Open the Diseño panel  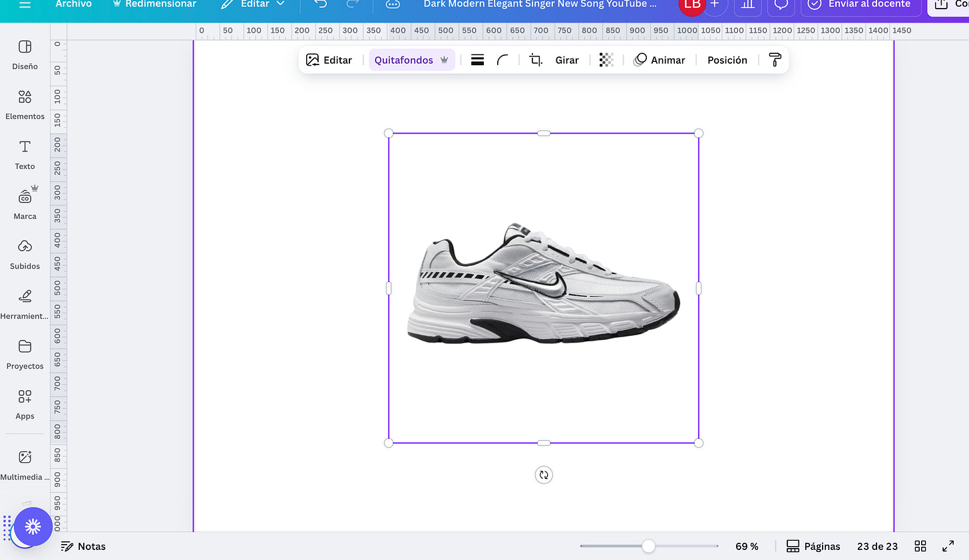tap(25, 55)
